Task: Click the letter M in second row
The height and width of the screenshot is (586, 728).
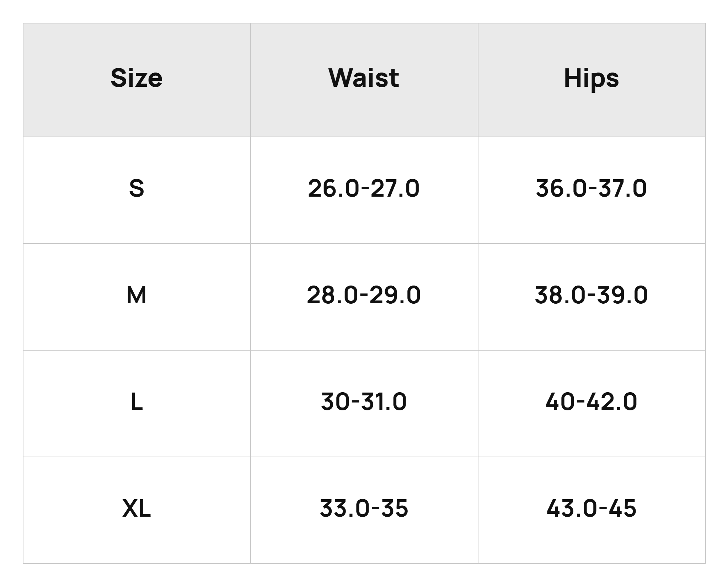Action: (x=136, y=295)
